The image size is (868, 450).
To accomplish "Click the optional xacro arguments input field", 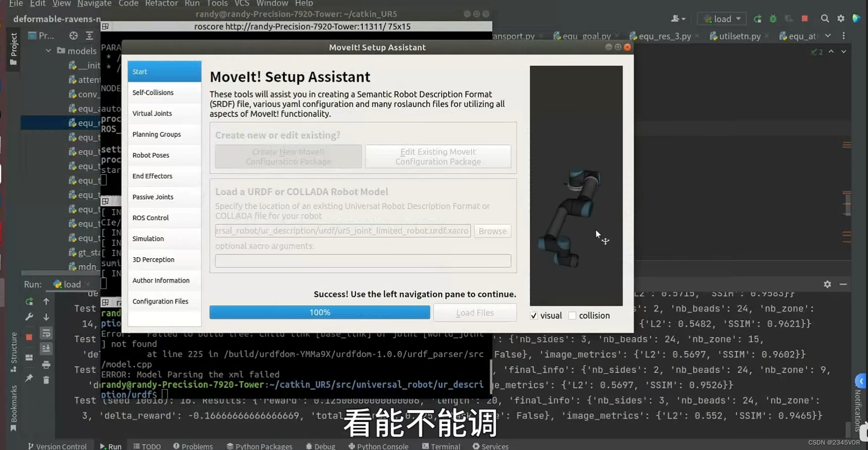I will [x=362, y=261].
